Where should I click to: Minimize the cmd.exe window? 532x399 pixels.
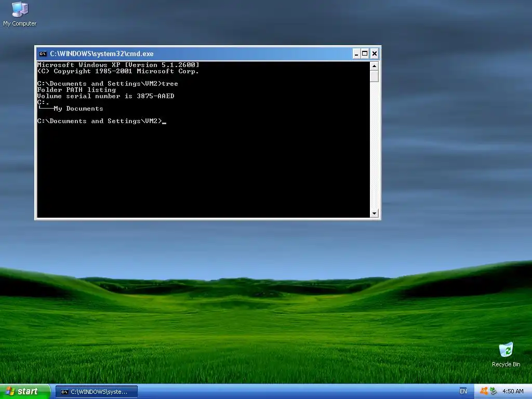pos(356,54)
